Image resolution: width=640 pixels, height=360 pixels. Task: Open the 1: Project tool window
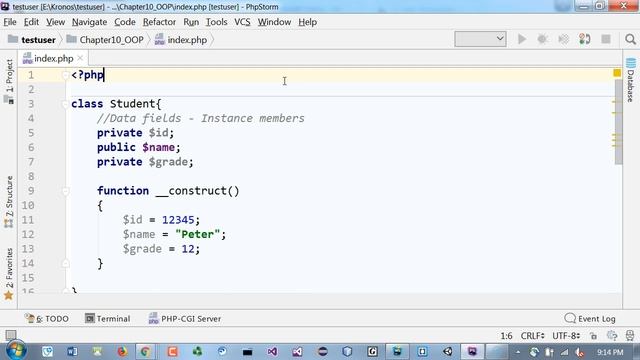pos(9,82)
